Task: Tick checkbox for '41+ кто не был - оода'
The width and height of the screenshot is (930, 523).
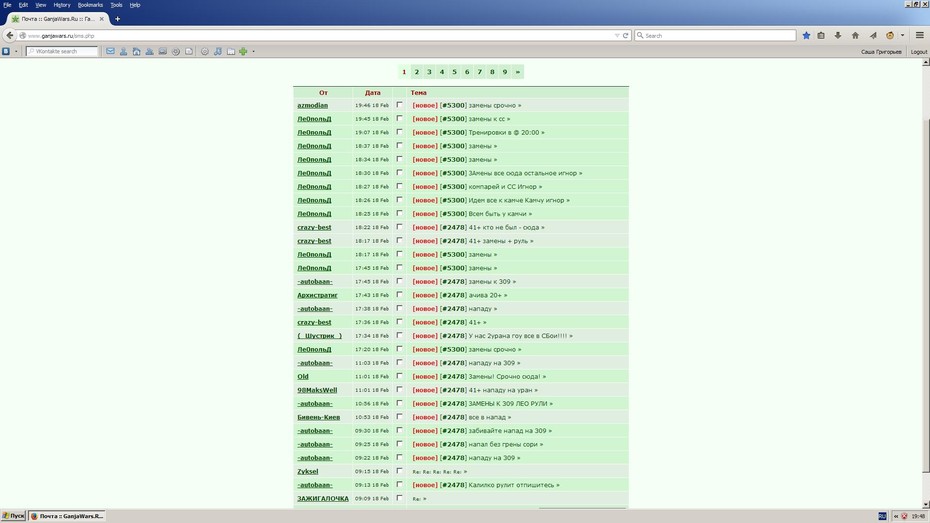Action: pyautogui.click(x=399, y=227)
